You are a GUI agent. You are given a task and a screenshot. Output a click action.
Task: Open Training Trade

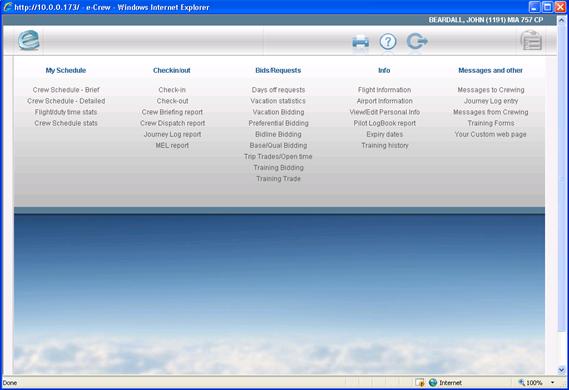click(278, 179)
